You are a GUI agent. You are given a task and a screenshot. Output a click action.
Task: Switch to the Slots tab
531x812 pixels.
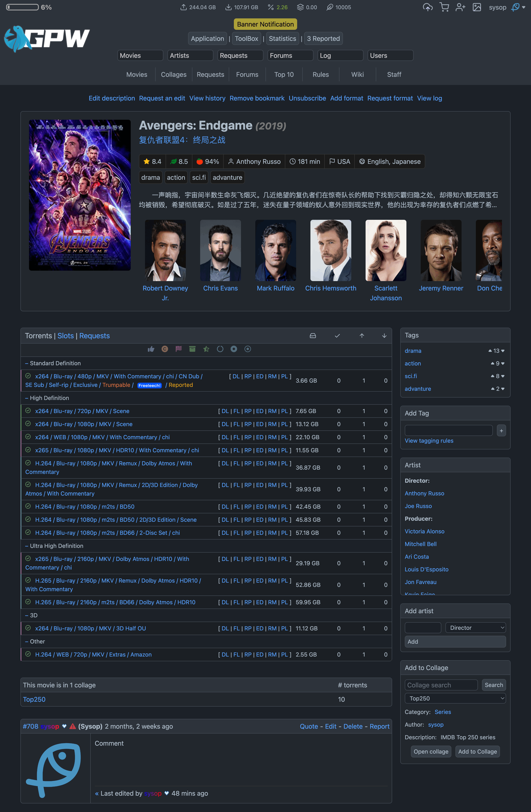pos(66,336)
